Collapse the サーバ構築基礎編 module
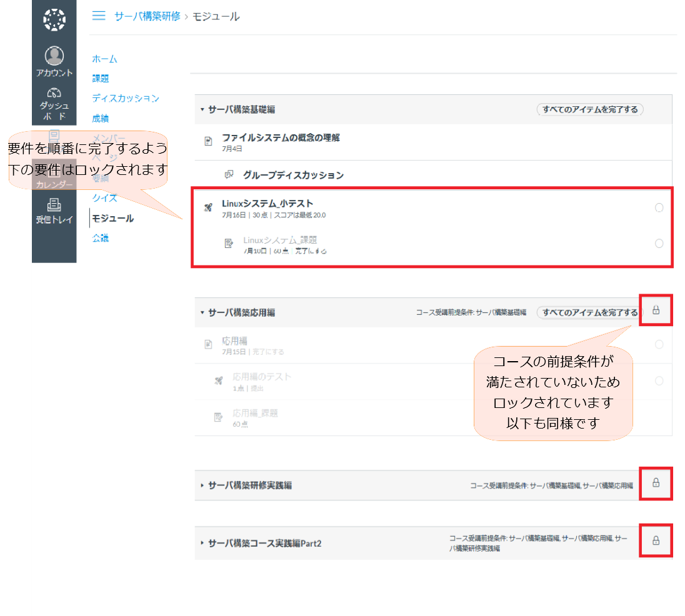 coord(202,109)
